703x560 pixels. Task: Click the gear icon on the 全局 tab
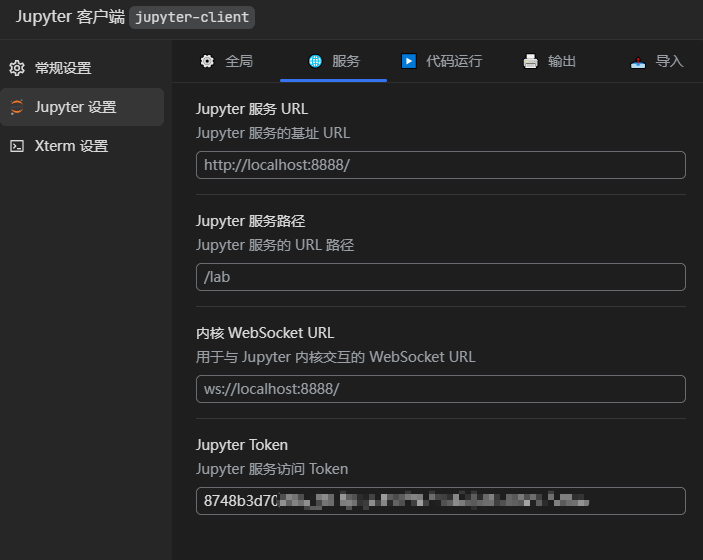click(x=207, y=61)
